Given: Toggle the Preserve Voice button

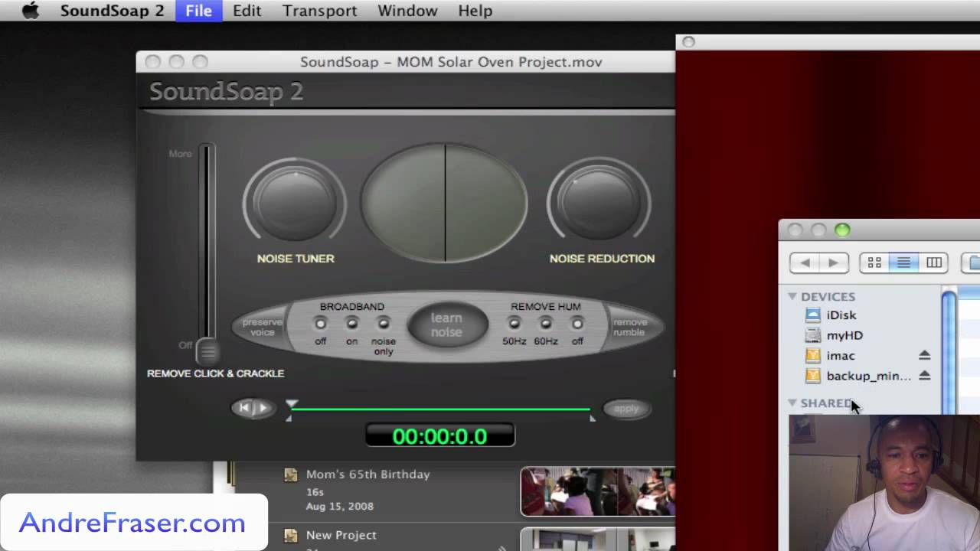Looking at the screenshot, I should [x=262, y=327].
